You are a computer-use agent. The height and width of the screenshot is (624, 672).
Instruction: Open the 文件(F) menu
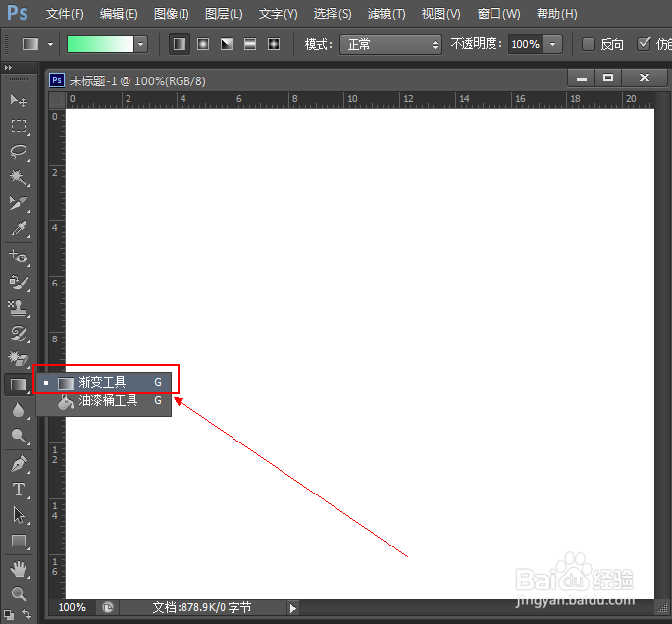(x=65, y=14)
